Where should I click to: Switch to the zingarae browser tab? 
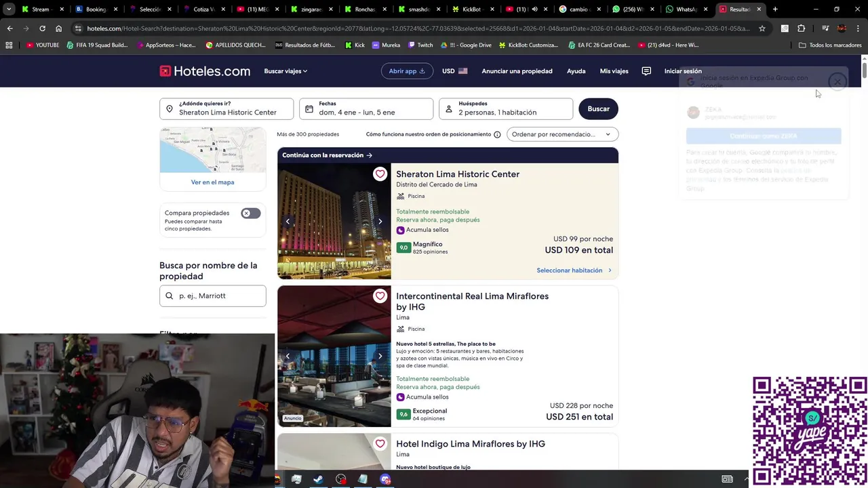(x=311, y=9)
